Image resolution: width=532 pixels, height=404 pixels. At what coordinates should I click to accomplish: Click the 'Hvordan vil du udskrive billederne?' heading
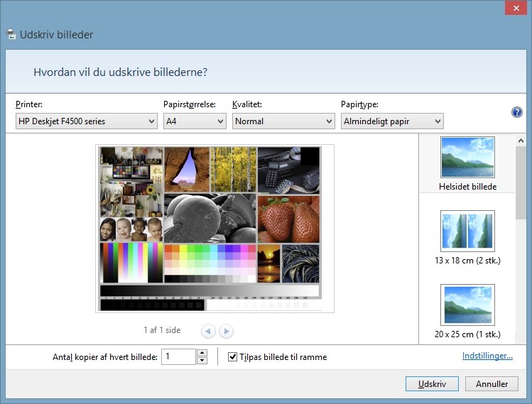click(x=121, y=72)
